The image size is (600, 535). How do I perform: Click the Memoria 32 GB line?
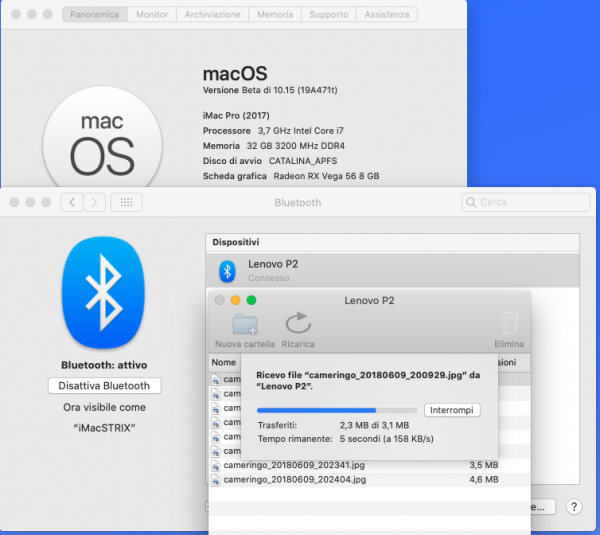[274, 146]
